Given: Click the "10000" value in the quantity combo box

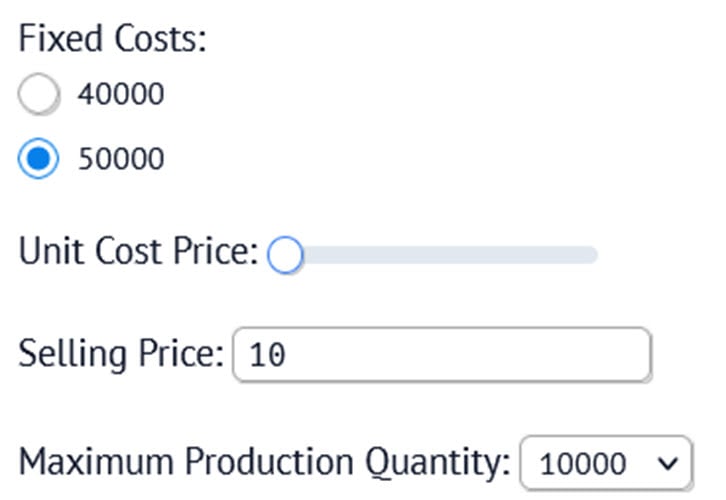Looking at the screenshot, I should 582,463.
